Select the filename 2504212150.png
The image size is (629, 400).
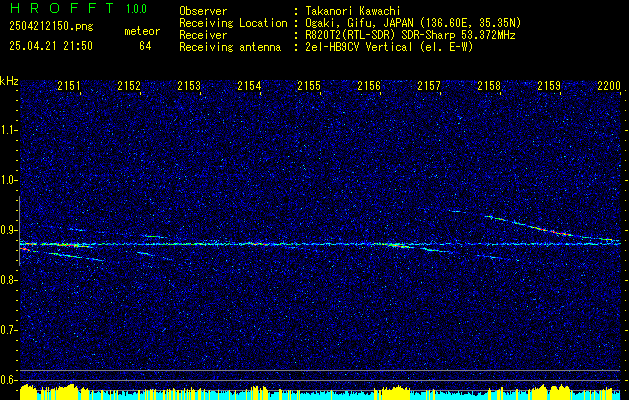51,27
